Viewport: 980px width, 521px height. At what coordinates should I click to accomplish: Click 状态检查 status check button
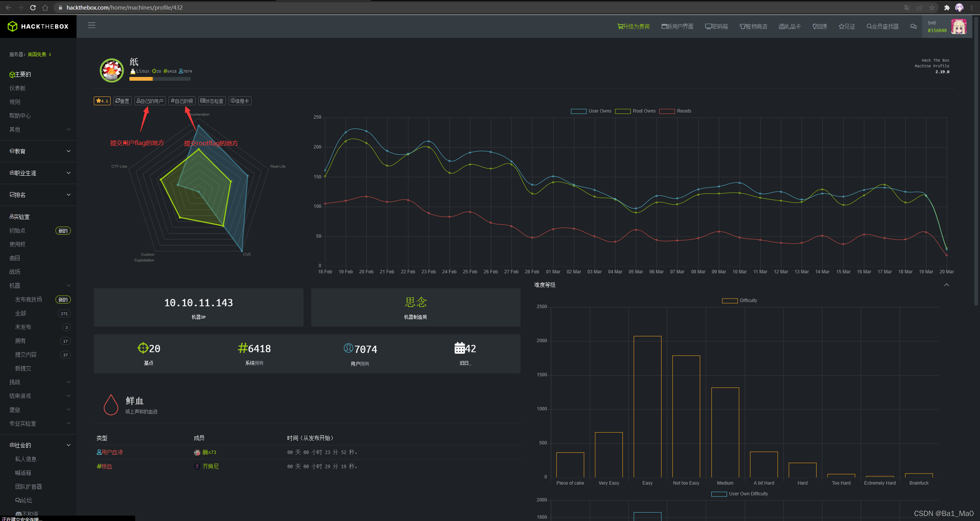(212, 101)
